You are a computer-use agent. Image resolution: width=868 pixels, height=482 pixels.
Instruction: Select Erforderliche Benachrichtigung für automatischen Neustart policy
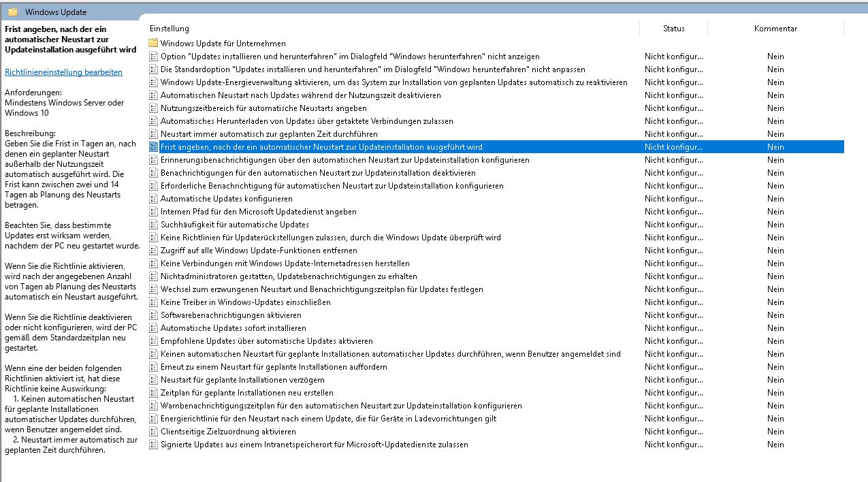[332, 186]
